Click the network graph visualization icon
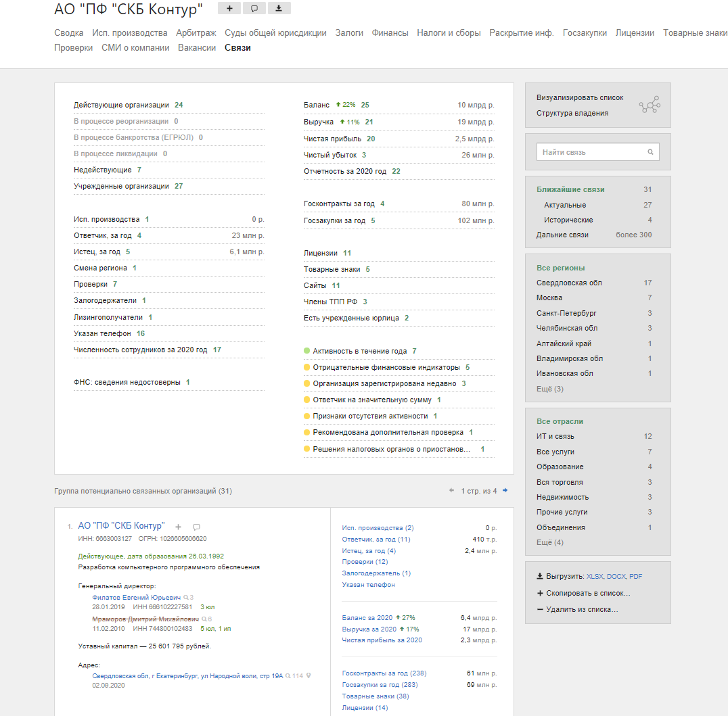Screen dimensions: 728x716 pos(650,105)
